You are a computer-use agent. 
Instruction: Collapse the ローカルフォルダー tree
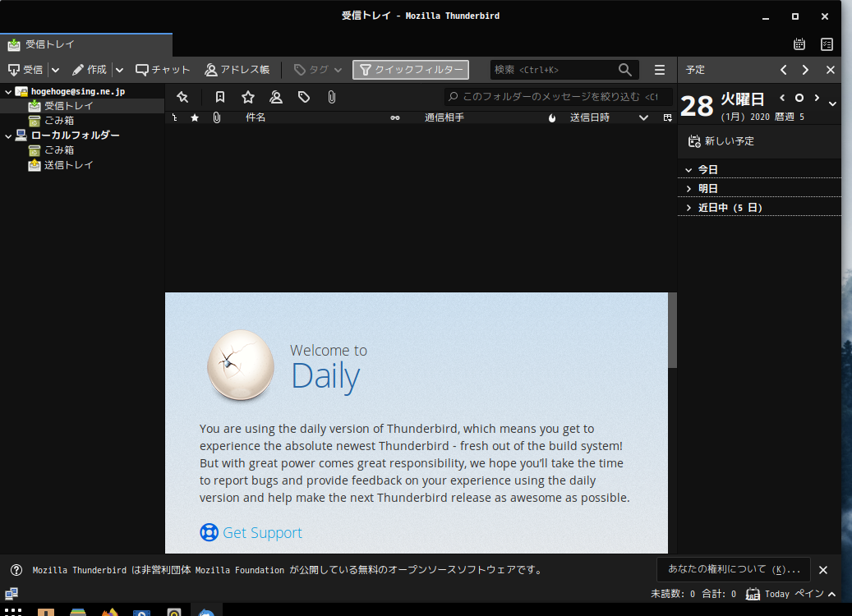tap(8, 136)
